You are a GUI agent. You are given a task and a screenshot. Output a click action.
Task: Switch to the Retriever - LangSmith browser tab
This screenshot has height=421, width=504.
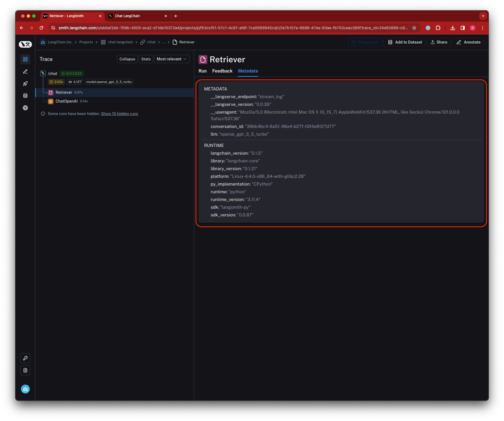coord(73,16)
